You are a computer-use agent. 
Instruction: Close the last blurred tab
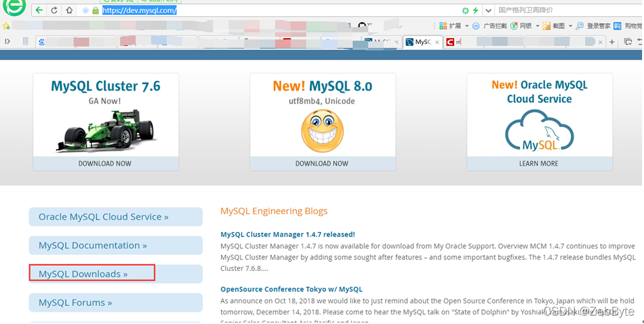click(x=600, y=42)
